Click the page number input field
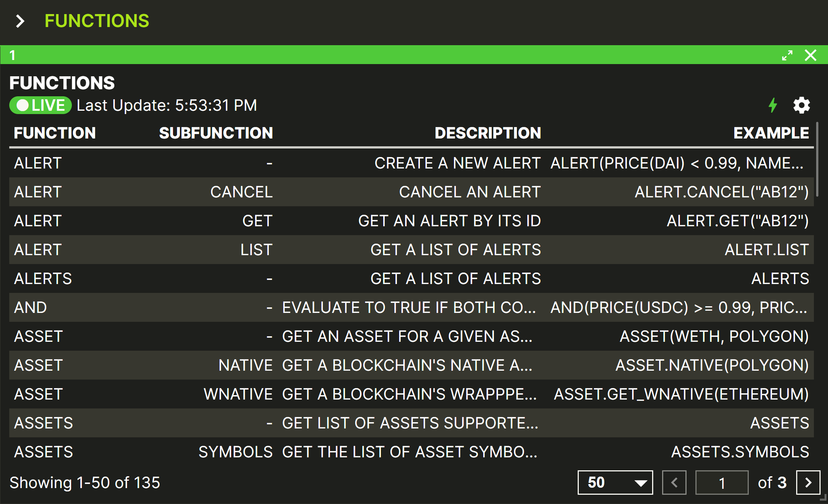This screenshot has width=828, height=504. pyautogui.click(x=721, y=483)
